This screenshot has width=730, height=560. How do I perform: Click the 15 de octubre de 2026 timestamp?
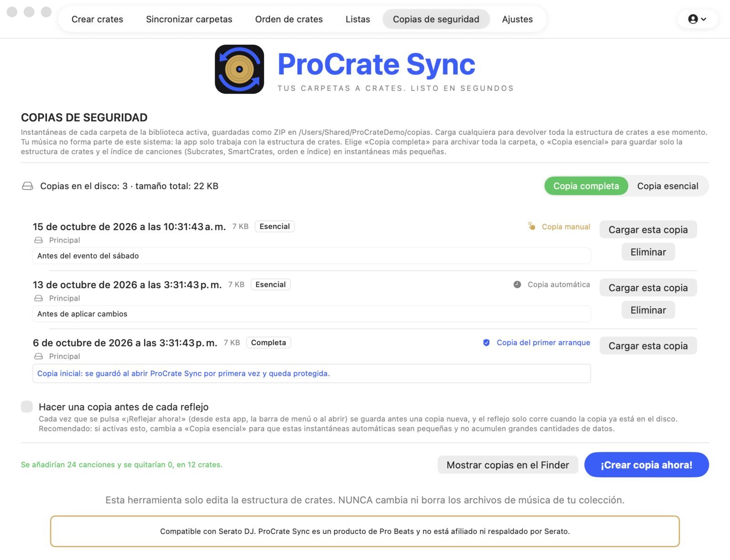(x=129, y=227)
